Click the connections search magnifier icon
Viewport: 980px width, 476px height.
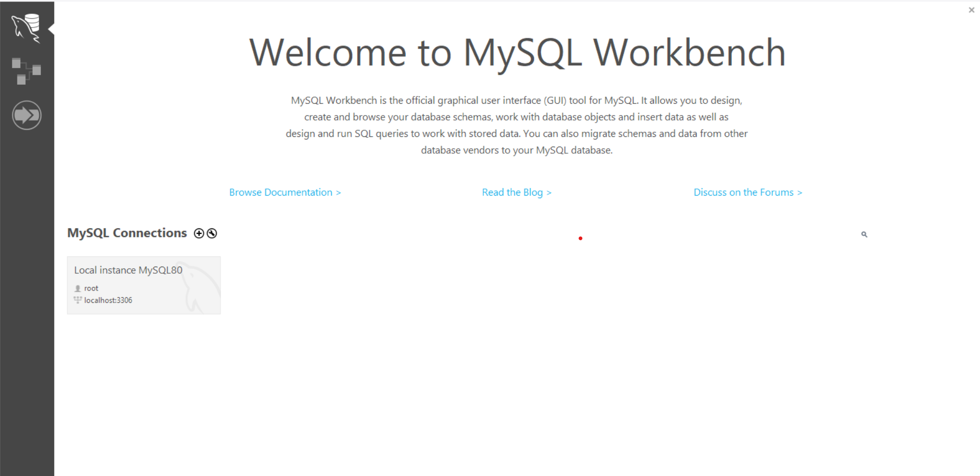pos(864,234)
